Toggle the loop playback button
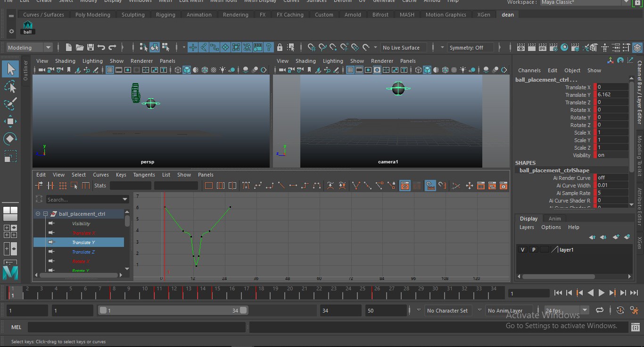Image resolution: width=644 pixels, height=347 pixels. tap(600, 310)
